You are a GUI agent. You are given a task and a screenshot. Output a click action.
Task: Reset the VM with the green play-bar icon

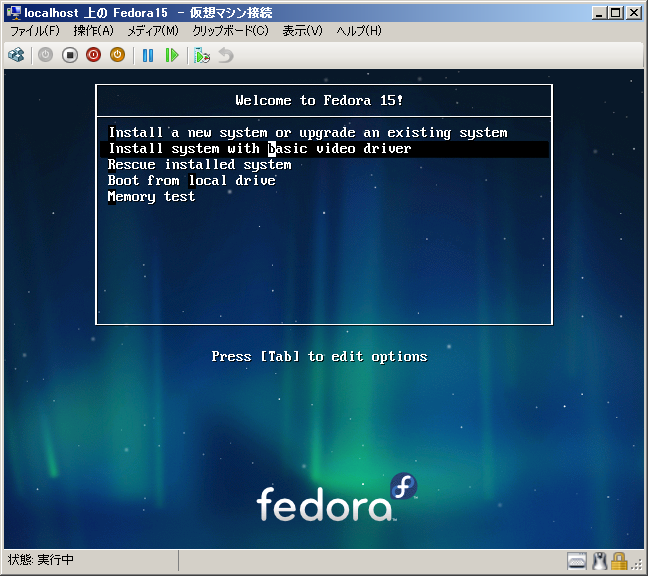[x=172, y=55]
